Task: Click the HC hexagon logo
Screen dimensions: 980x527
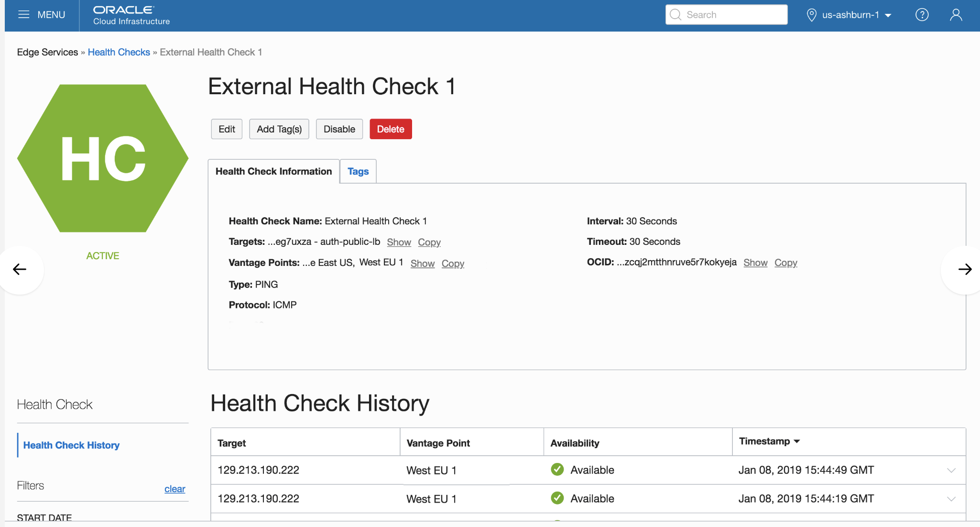Action: 103,158
